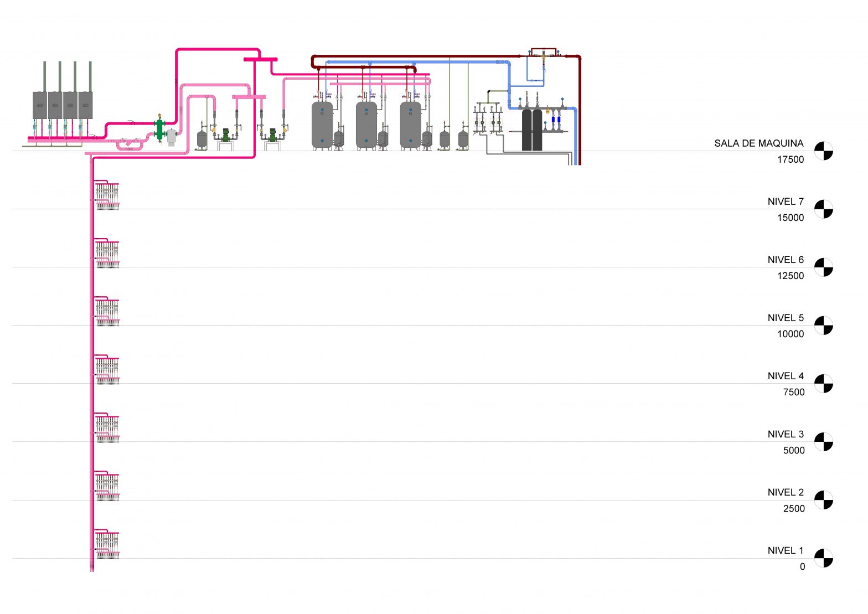
Task: Select the manifold assembly at NIVEL 3
Action: pos(107,429)
